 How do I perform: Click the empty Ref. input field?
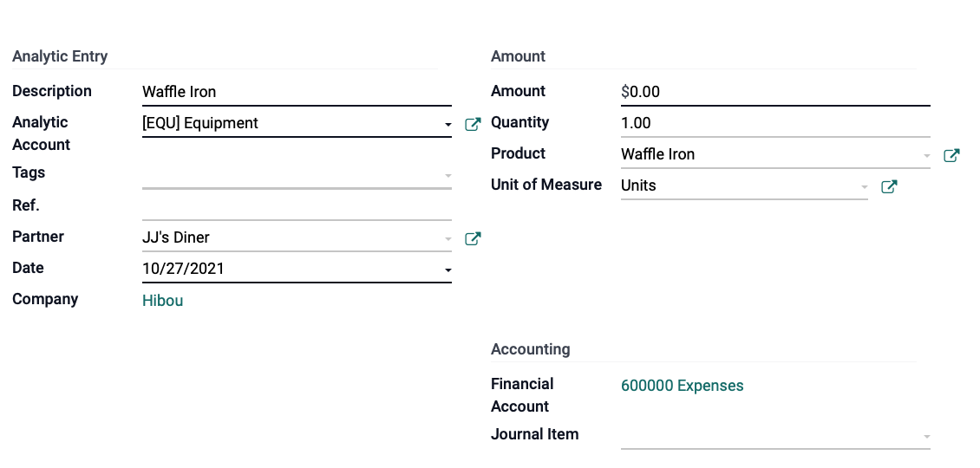pos(297,207)
